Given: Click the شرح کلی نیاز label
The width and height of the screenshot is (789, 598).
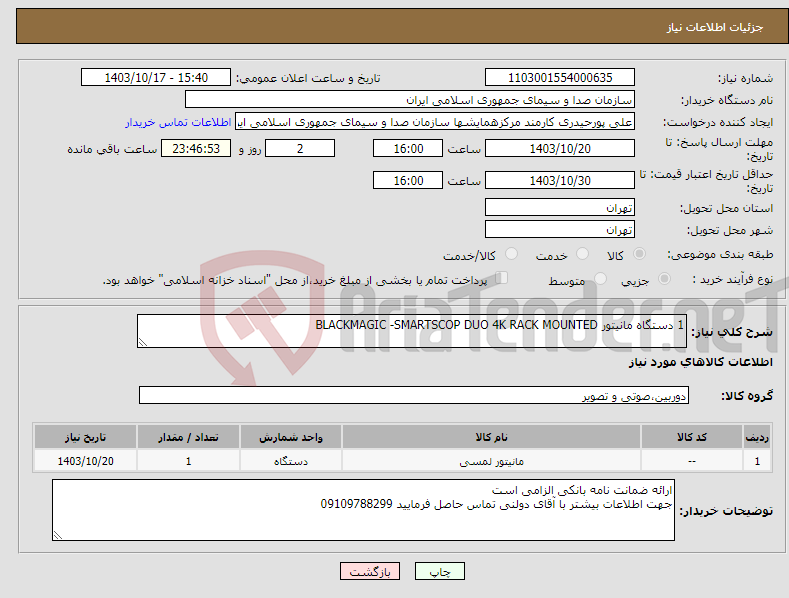Looking at the screenshot, I should [732, 332].
